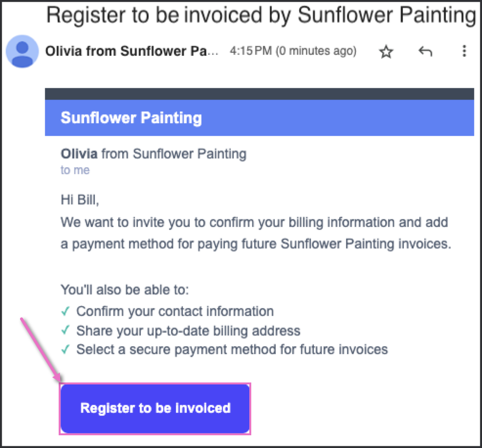The image size is (482, 448).
Task: Click 'Confirm your contact information' text
Action: (x=175, y=311)
